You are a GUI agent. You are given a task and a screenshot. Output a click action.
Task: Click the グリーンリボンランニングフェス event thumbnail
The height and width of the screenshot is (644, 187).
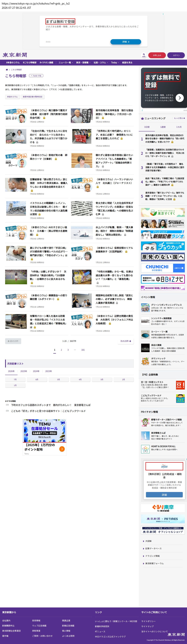pyautogui.click(x=145, y=308)
